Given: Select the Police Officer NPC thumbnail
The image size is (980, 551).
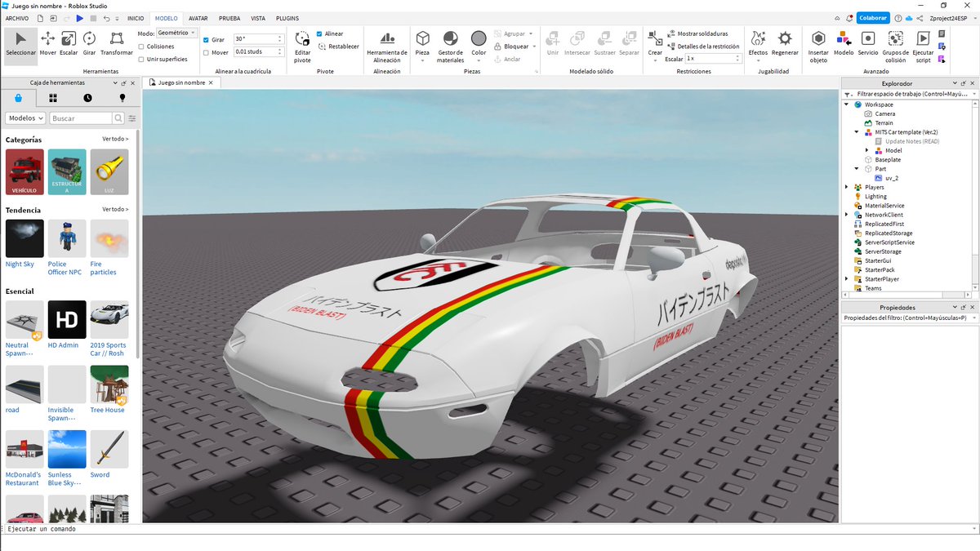Looking at the screenshot, I should click(x=67, y=238).
